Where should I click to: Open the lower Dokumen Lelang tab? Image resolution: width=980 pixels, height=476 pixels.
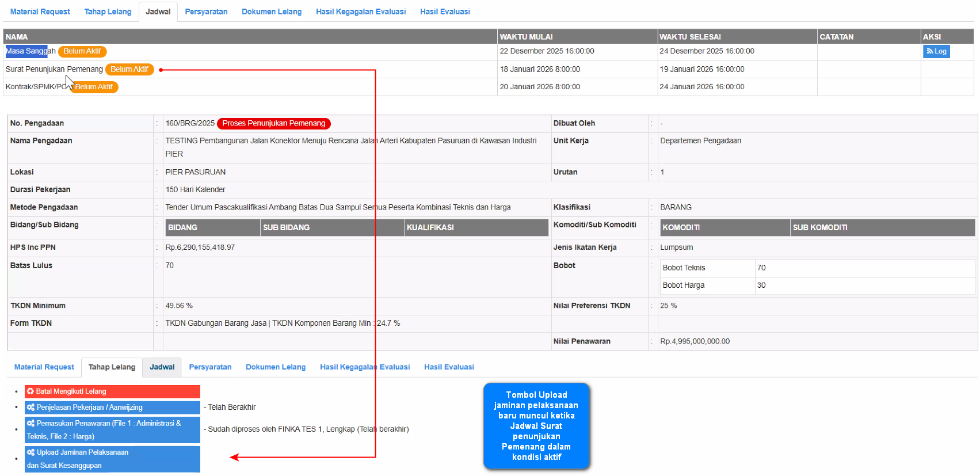pyautogui.click(x=276, y=367)
